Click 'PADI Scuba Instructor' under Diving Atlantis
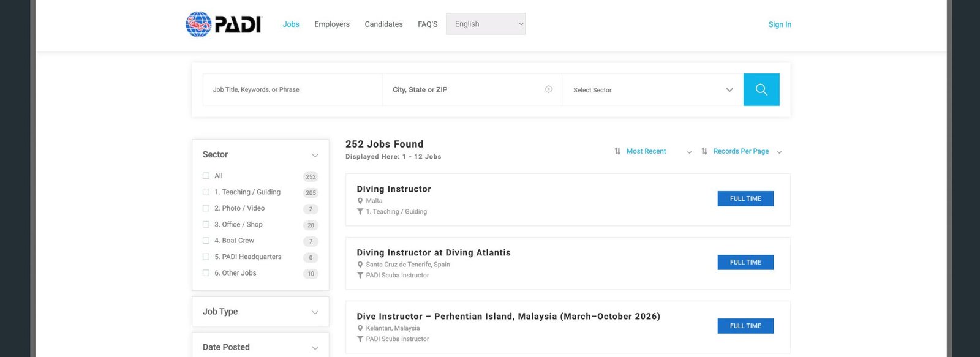 (398, 276)
